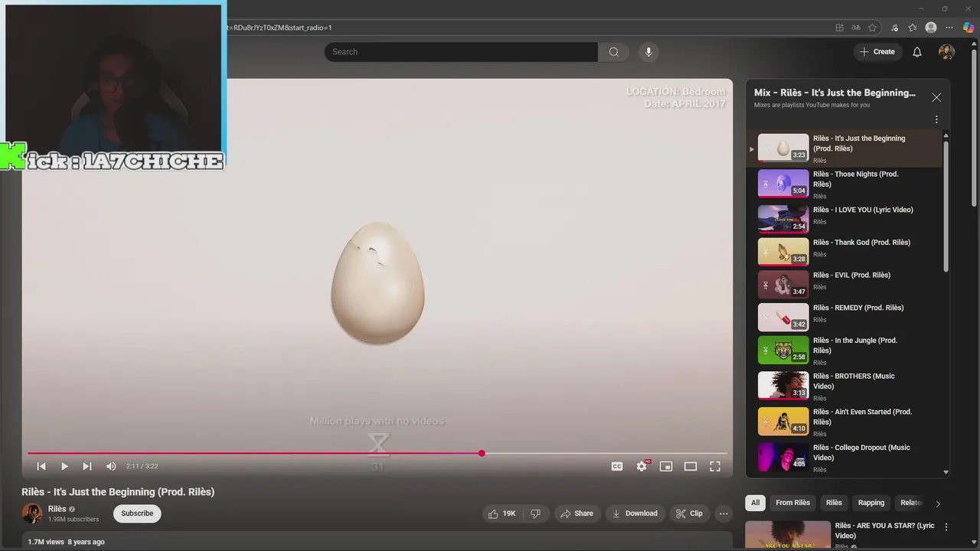This screenshot has width=980, height=551.
Task: Skip to next video in player
Action: pyautogui.click(x=87, y=466)
